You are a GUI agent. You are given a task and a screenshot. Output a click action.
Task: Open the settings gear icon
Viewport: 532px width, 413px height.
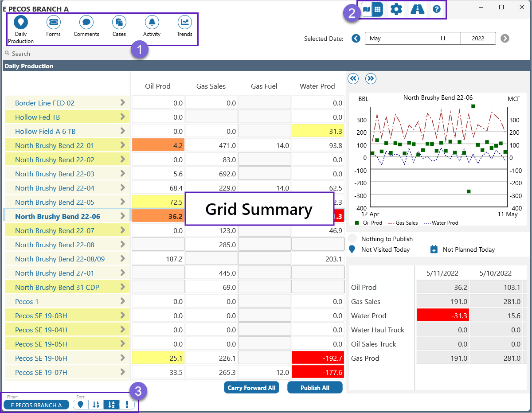pyautogui.click(x=396, y=9)
